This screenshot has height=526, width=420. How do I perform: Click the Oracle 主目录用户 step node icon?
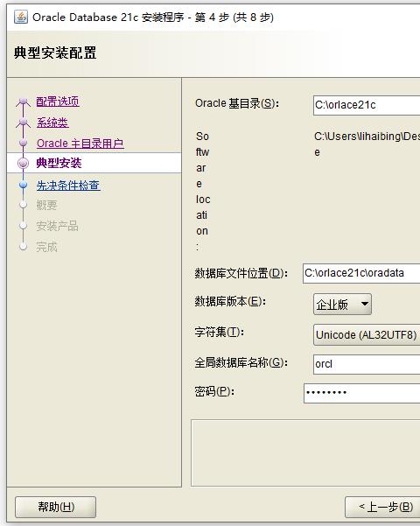pyautogui.click(x=23, y=143)
